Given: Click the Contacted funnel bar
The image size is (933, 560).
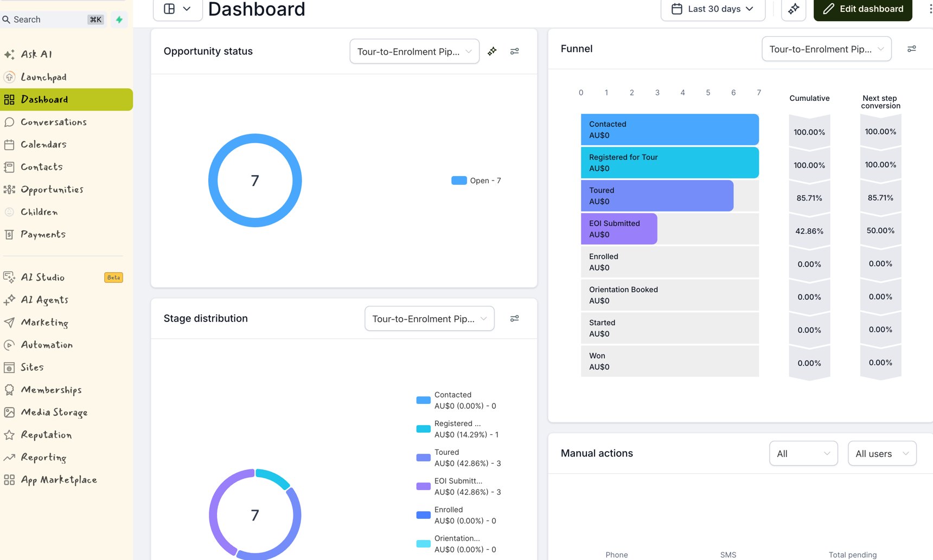Looking at the screenshot, I should pyautogui.click(x=669, y=130).
